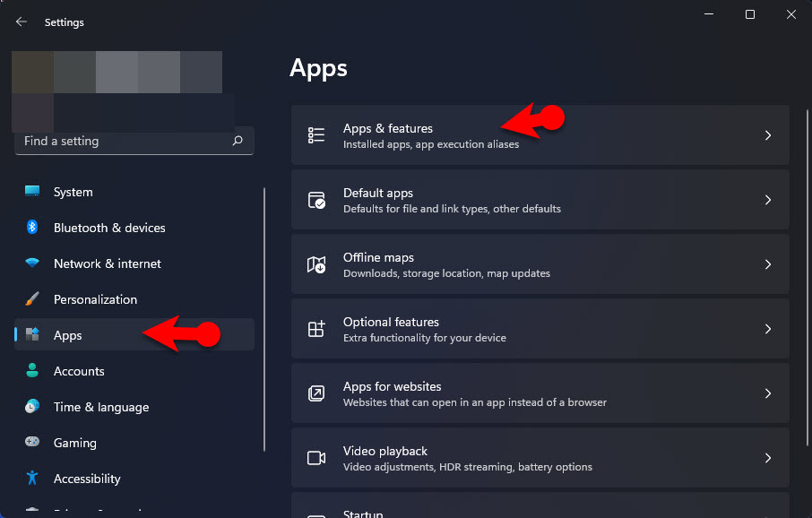Click the main panel vertical scrollbar
812x518 pixels.
[x=807, y=278]
